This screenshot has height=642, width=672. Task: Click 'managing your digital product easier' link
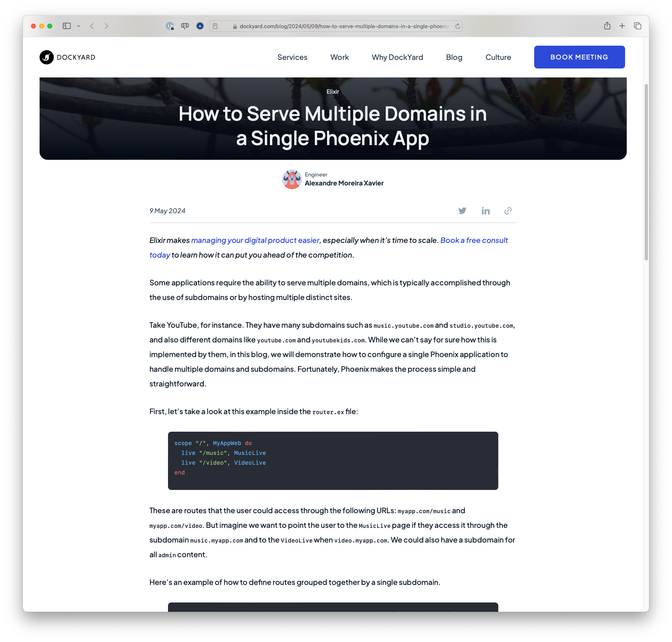point(256,240)
